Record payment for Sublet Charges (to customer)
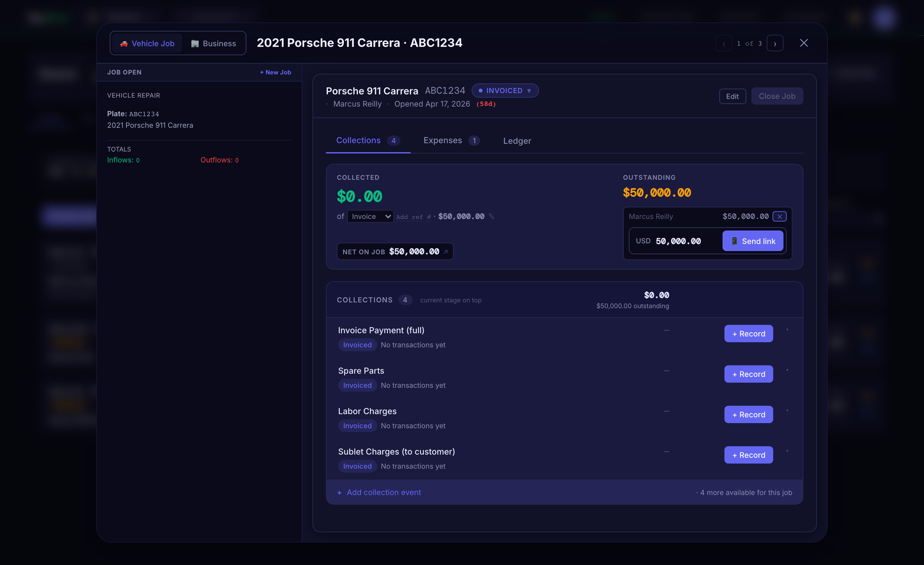The height and width of the screenshot is (565, 924). point(748,455)
